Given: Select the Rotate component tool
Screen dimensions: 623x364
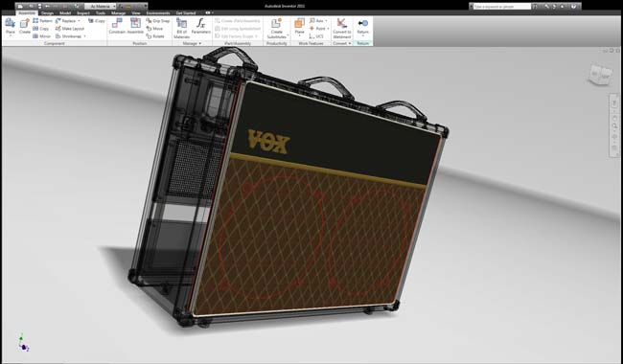Looking at the screenshot, I should [155, 36].
